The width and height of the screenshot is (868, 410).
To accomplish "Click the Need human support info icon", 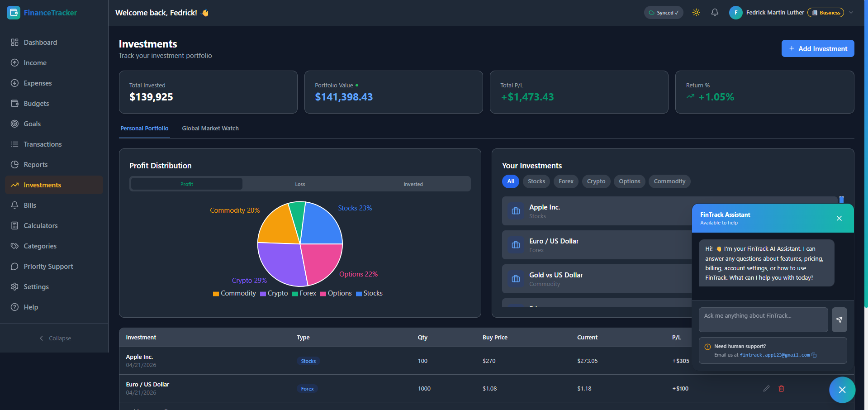I will tap(707, 347).
